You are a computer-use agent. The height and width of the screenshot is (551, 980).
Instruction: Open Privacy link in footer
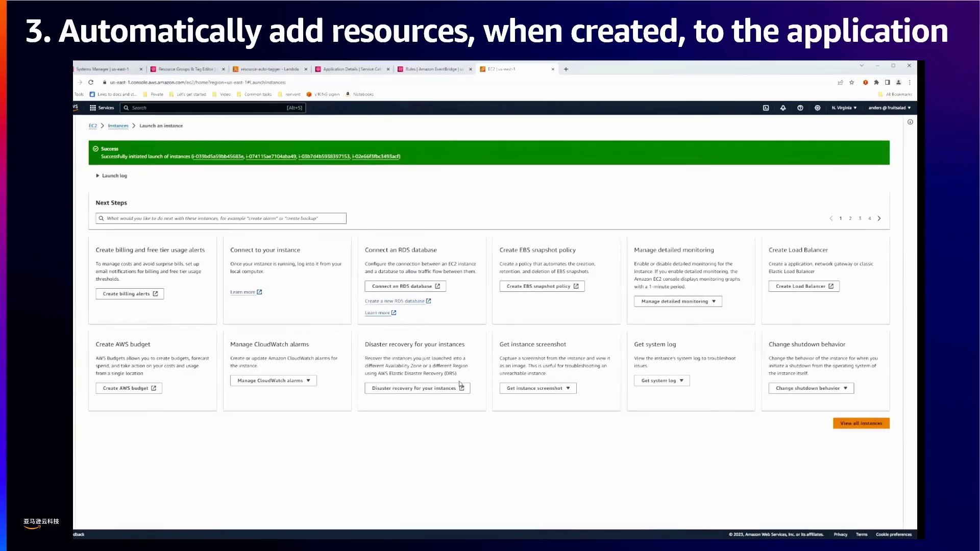[x=840, y=534]
